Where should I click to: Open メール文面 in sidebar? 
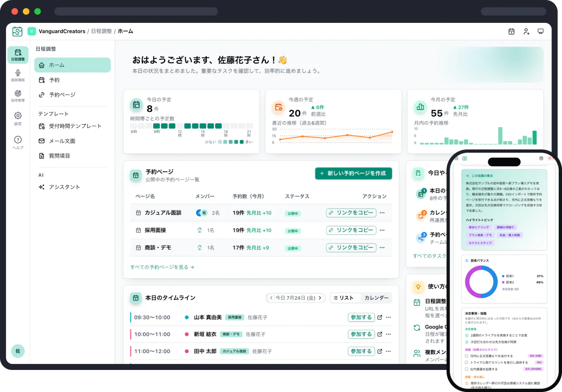pos(73,141)
